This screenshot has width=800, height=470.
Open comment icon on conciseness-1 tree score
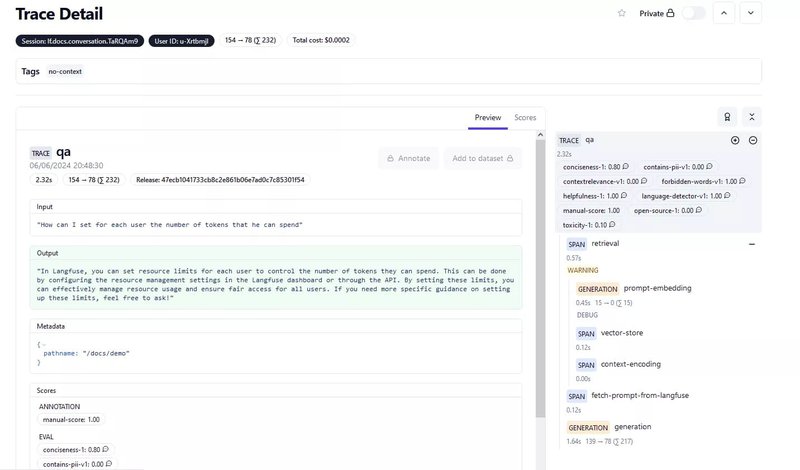(x=626, y=166)
